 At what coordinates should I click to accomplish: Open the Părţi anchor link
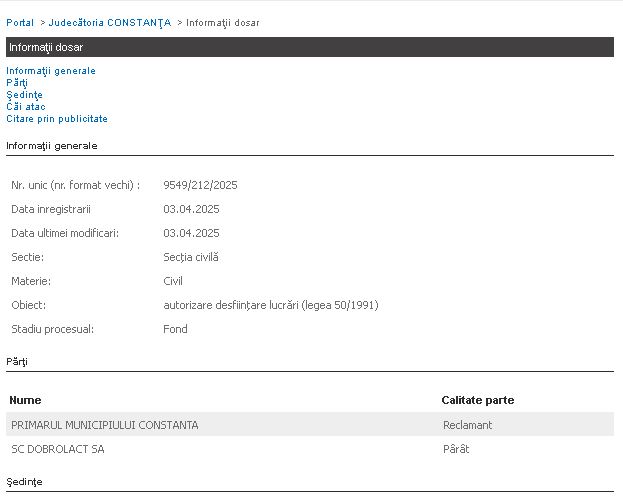click(x=17, y=83)
